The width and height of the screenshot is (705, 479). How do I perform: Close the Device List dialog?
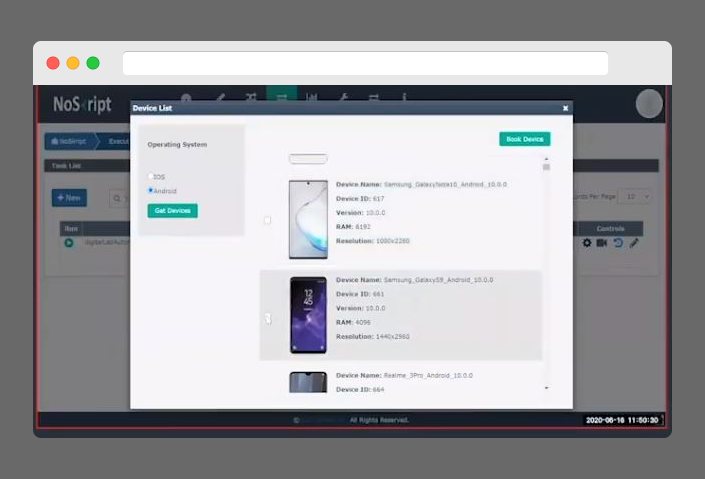click(565, 108)
